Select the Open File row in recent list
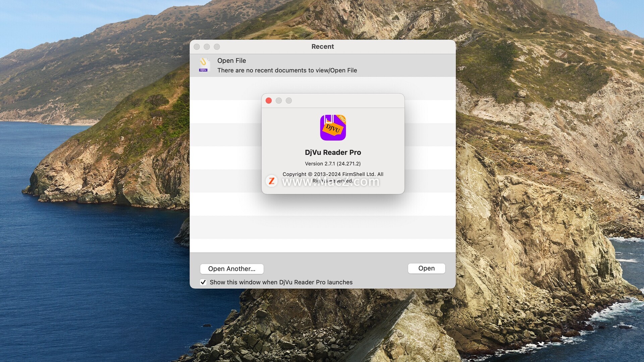644x362 pixels. coord(323,65)
